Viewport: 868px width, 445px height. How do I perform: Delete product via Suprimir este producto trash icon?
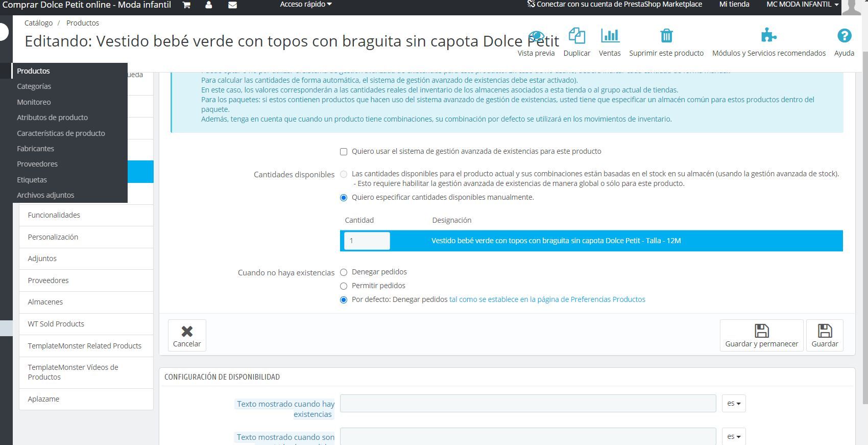click(666, 36)
